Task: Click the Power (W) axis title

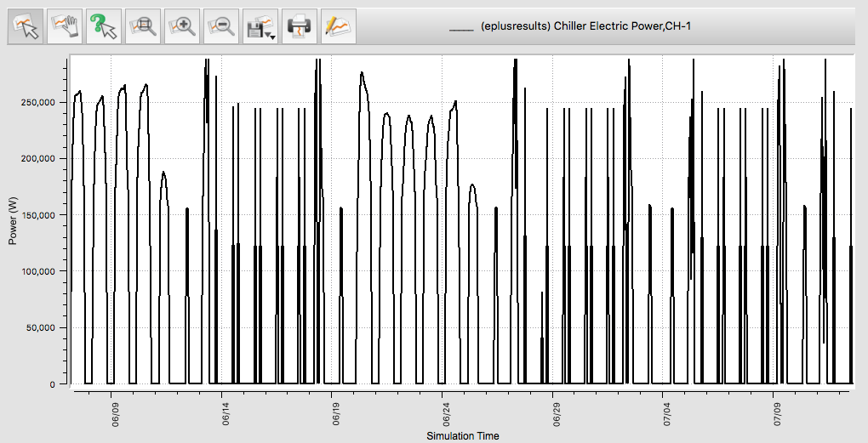Action: tap(12, 221)
